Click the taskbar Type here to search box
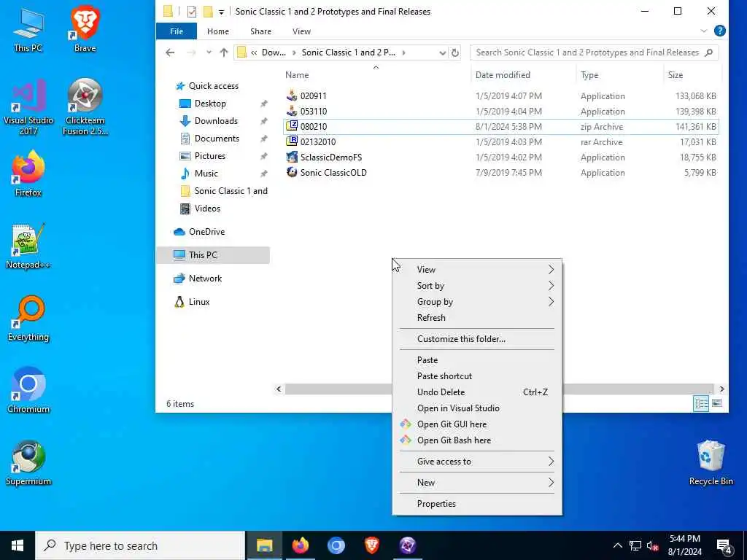 pos(141,545)
